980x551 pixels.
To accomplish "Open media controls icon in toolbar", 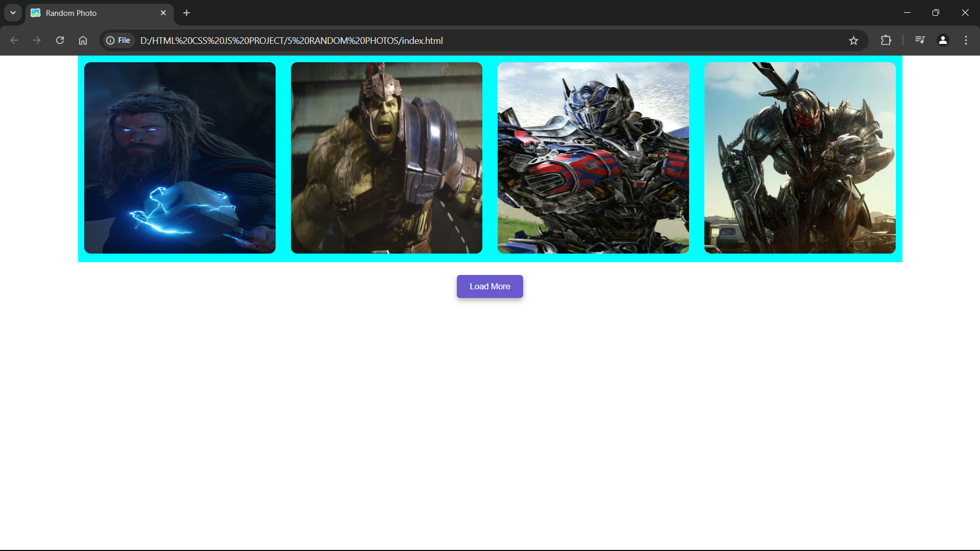I will point(920,40).
